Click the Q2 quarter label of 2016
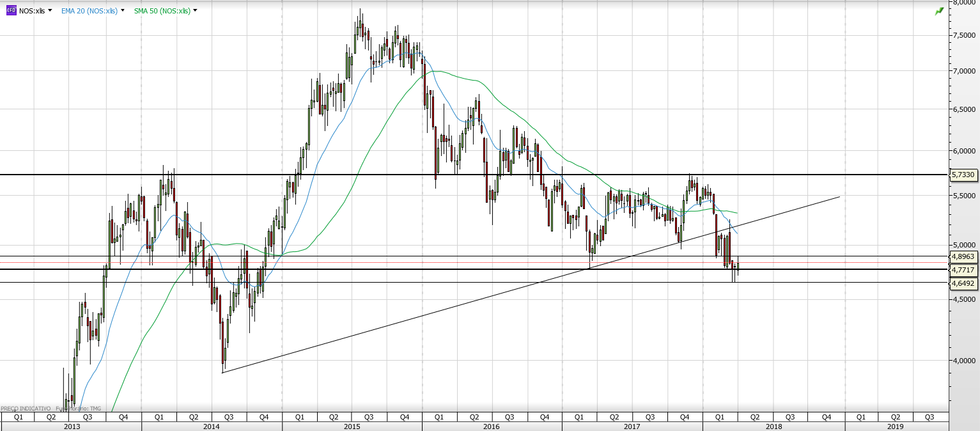This screenshot has width=980, height=431. coord(474,417)
